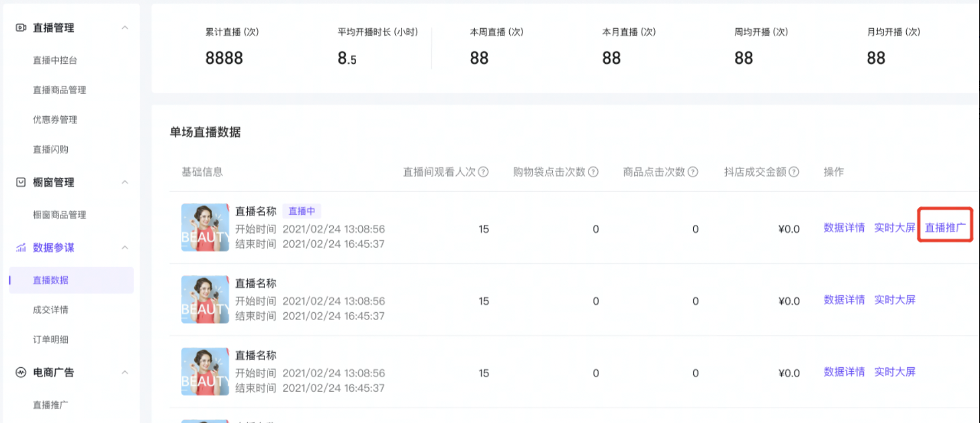Open 实时大屏 in the third live row
Viewport: 980px width, 423px height.
tap(895, 372)
